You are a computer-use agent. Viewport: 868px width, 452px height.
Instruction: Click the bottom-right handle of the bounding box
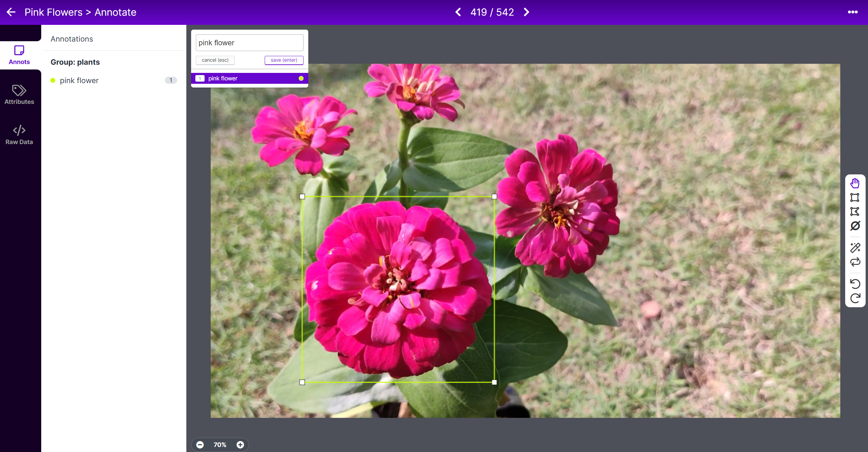(494, 383)
